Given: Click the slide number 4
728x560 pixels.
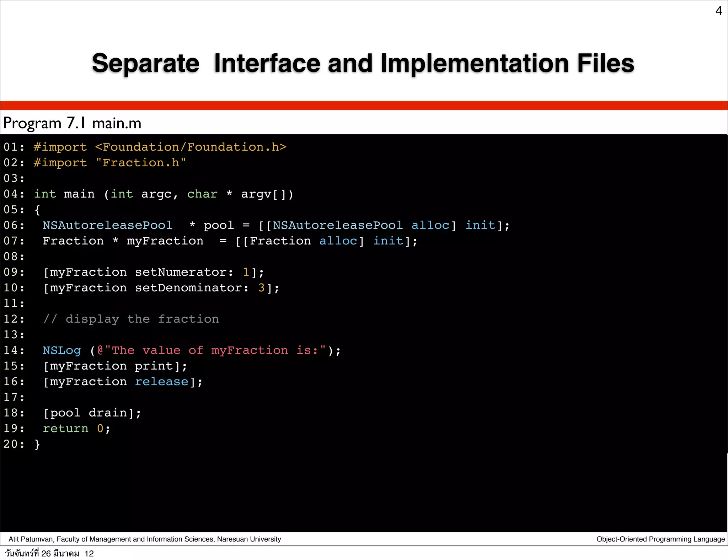Looking at the screenshot, I should [x=718, y=11].
